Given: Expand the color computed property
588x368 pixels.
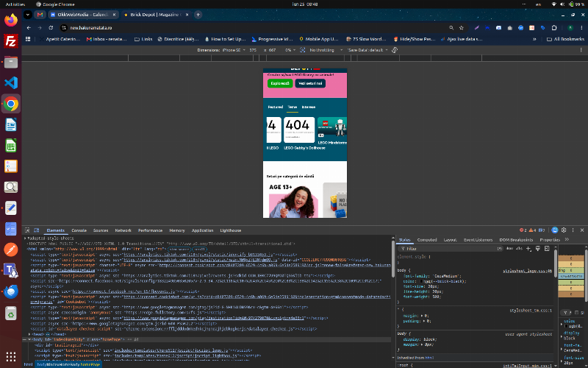Looking at the screenshot, I should [562, 323].
